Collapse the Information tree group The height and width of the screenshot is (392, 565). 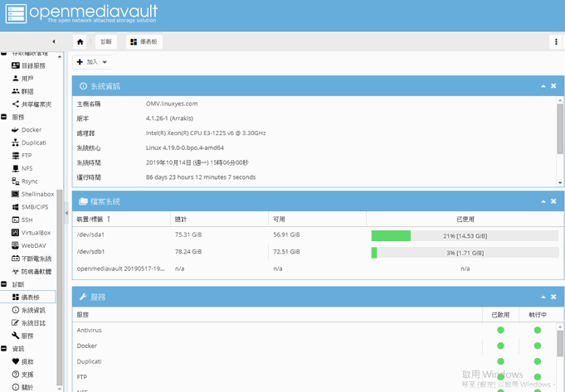4,348
